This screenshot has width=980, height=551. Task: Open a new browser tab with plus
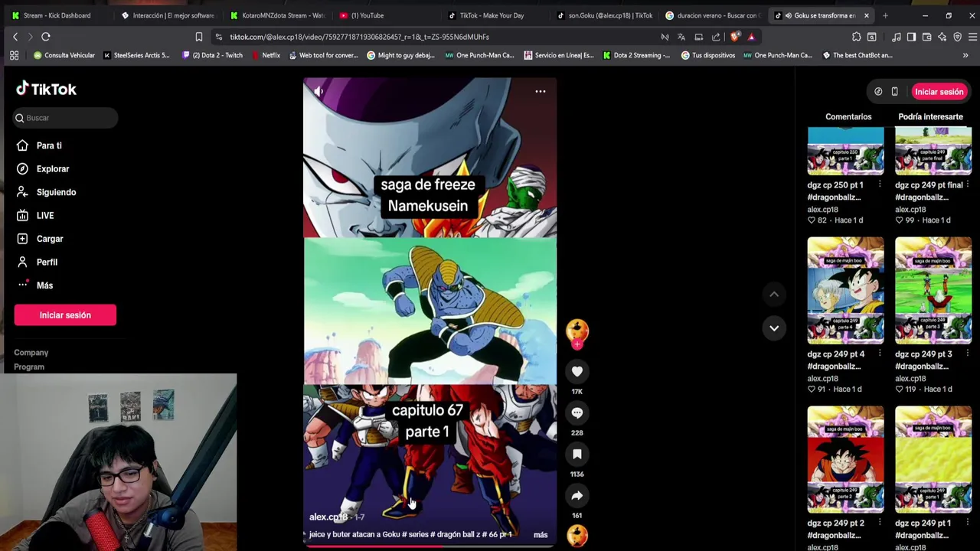(x=885, y=15)
